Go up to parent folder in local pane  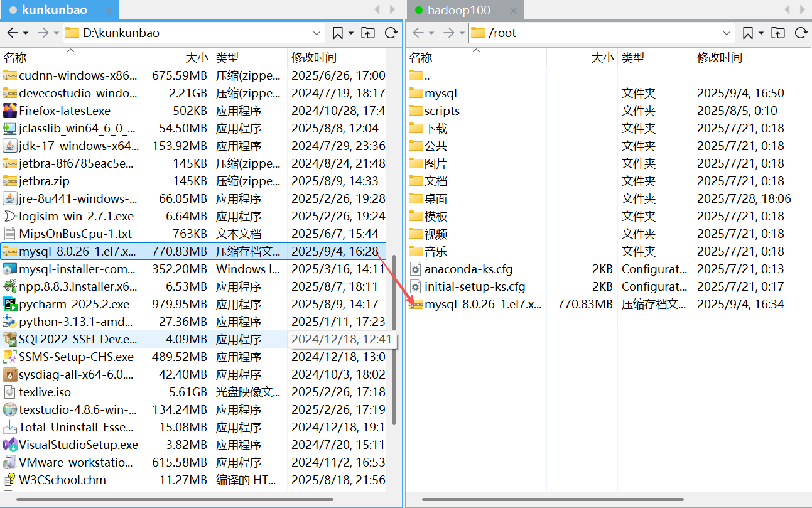point(368,33)
